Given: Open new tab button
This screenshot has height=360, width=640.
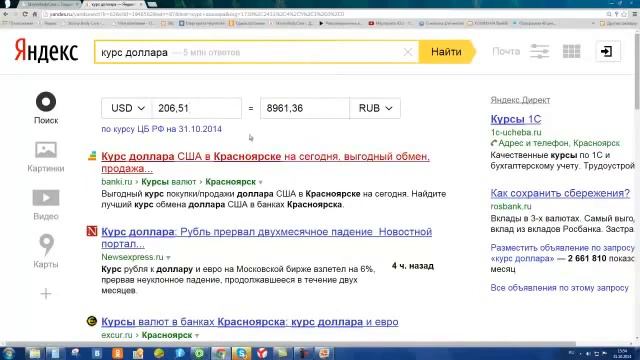Looking at the screenshot, I should [152, 4].
